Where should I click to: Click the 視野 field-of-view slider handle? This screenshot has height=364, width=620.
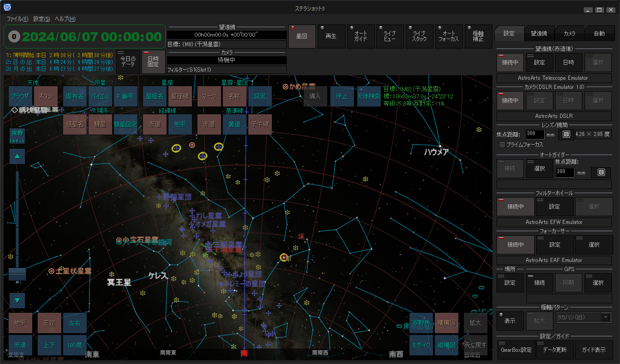[x=17, y=273]
